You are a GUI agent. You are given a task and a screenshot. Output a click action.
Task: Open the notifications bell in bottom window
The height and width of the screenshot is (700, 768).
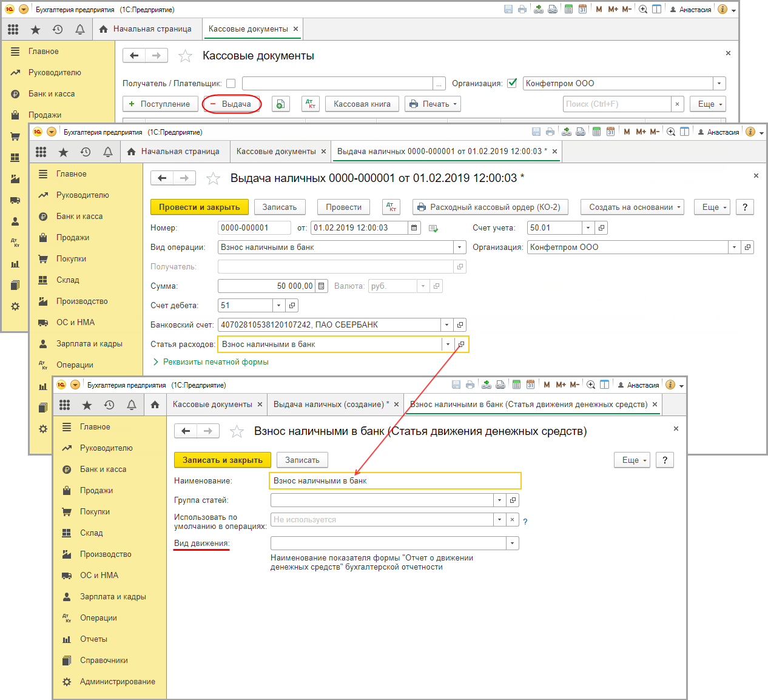click(x=132, y=405)
